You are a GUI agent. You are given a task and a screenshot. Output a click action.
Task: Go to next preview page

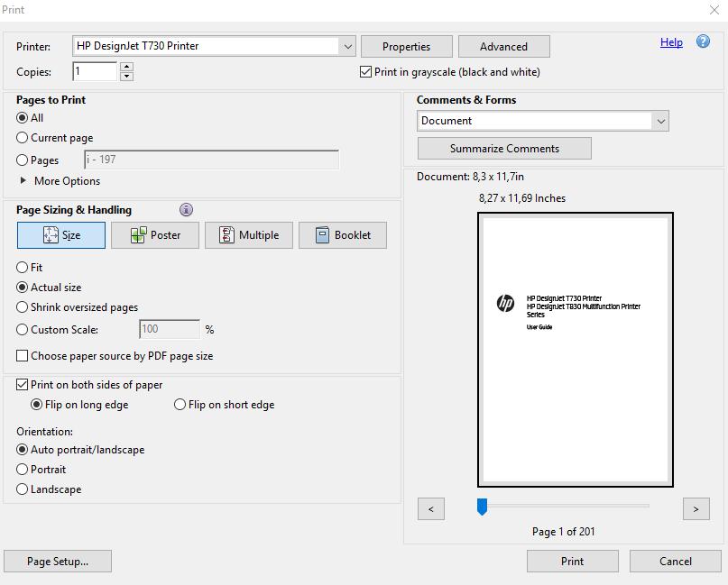[x=696, y=509]
